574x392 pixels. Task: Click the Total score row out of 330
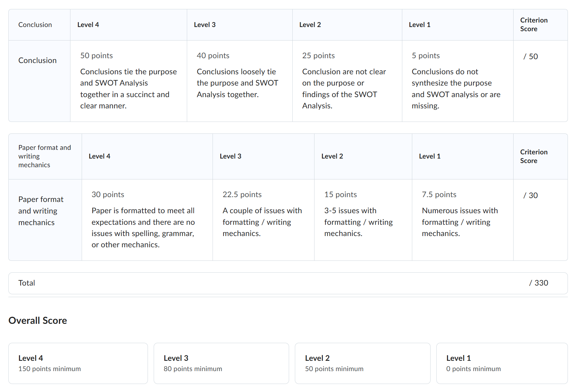coord(288,283)
